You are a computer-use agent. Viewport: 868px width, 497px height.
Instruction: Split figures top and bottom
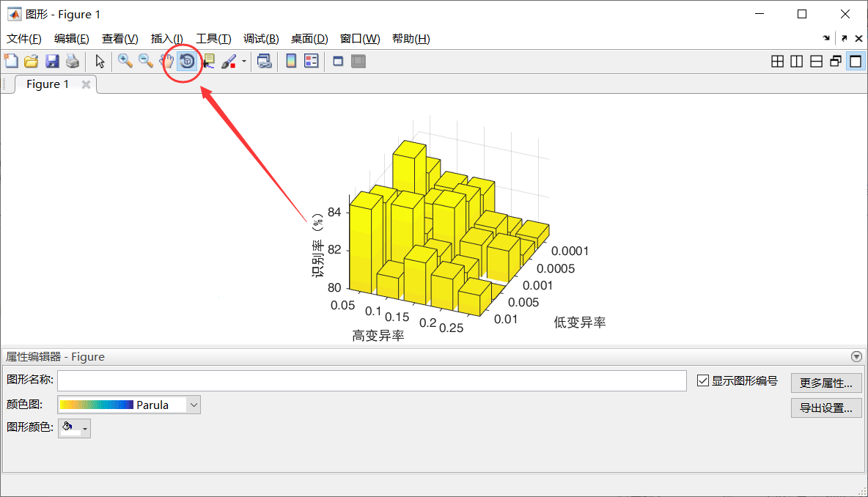pyautogui.click(x=816, y=62)
